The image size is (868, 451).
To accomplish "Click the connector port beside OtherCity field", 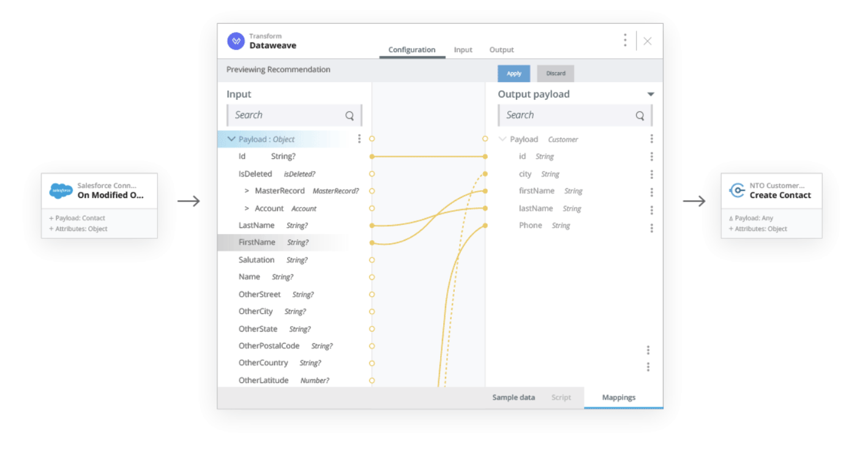I will pos(372,311).
